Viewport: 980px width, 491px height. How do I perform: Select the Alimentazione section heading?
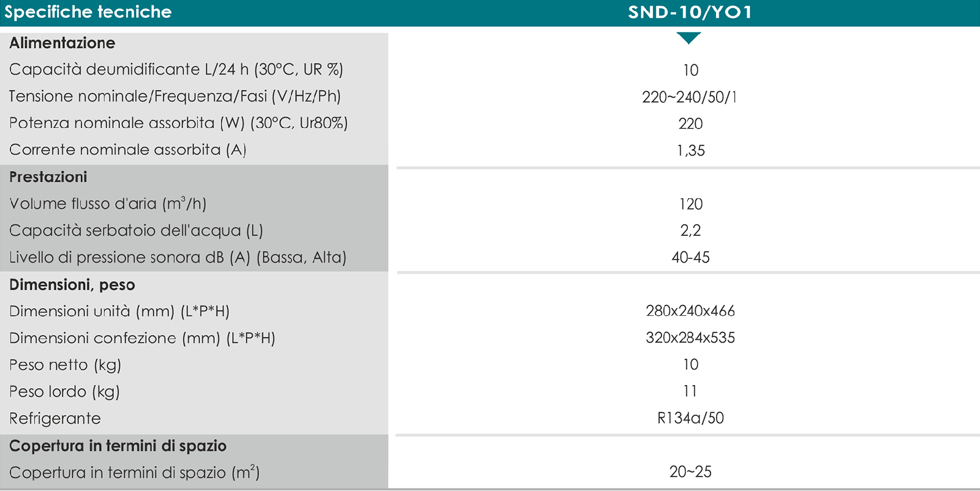[62, 43]
